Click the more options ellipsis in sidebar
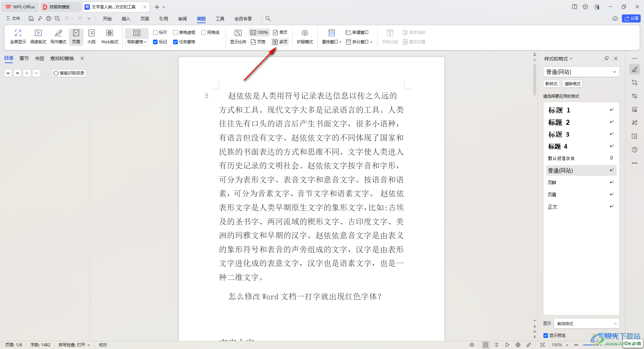The width and height of the screenshot is (644, 349). 635,163
